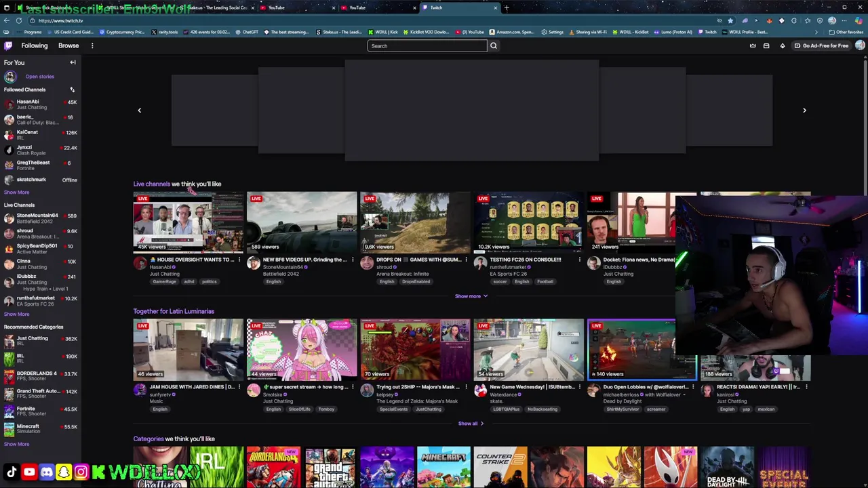Open HasanAbi live stream thumbnail
Screen dimensions: 868x488
189,222
